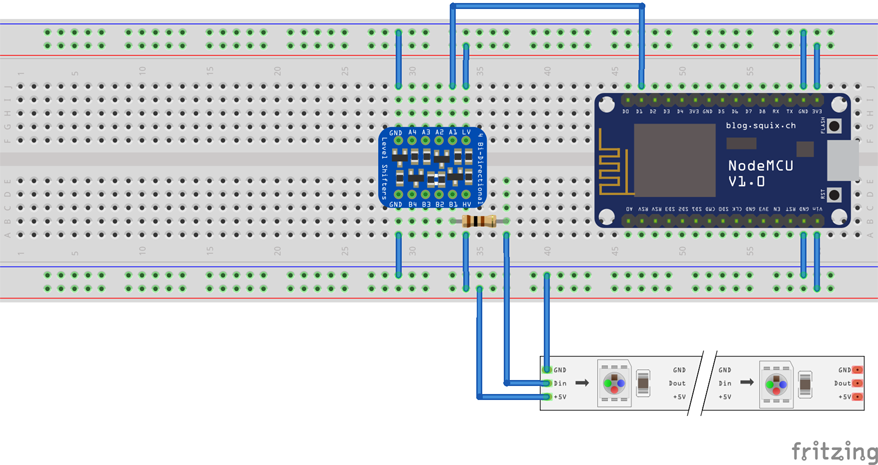
Task: Select LED strip's green Din input pad
Action: 547,383
